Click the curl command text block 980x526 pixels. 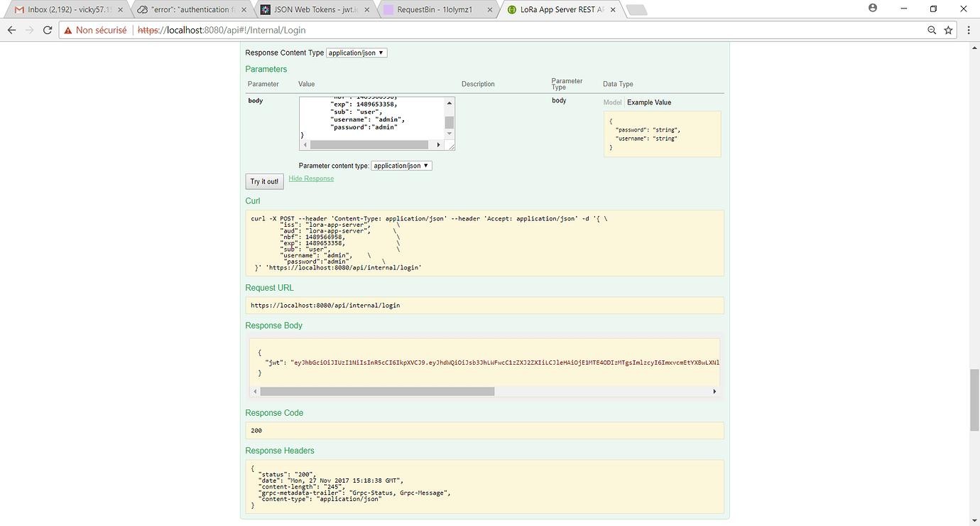coord(484,243)
